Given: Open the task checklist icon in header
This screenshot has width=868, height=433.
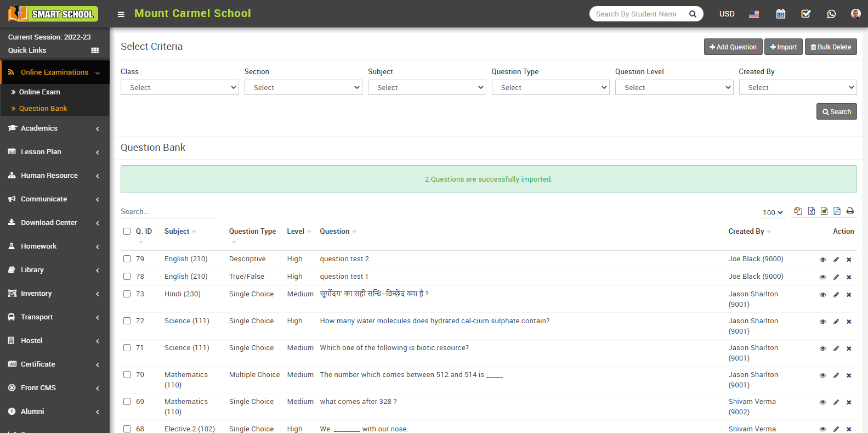Looking at the screenshot, I should [805, 14].
